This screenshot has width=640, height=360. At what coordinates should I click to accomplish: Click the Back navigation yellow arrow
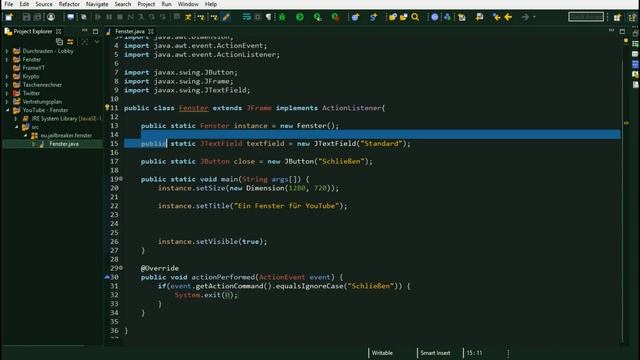[x=508, y=17]
